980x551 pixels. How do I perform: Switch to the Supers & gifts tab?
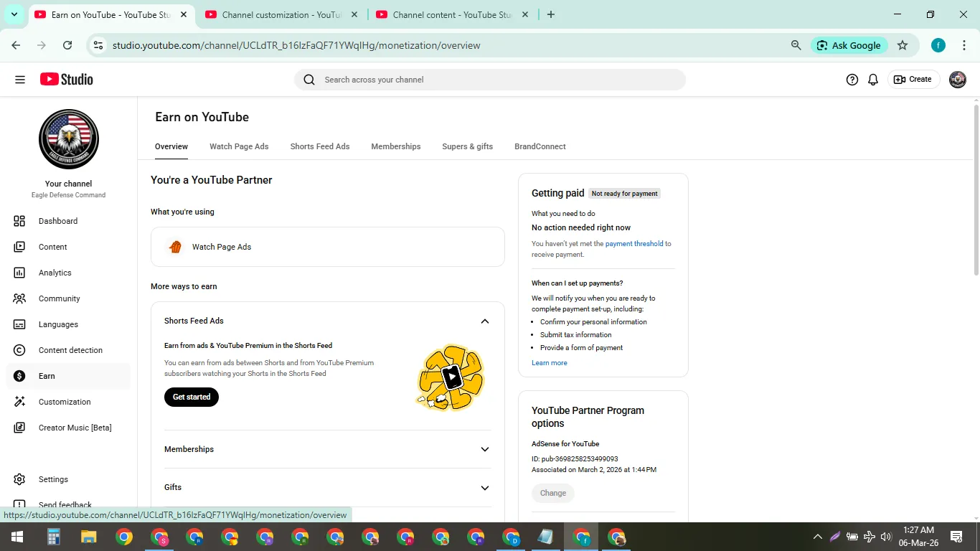(x=468, y=146)
